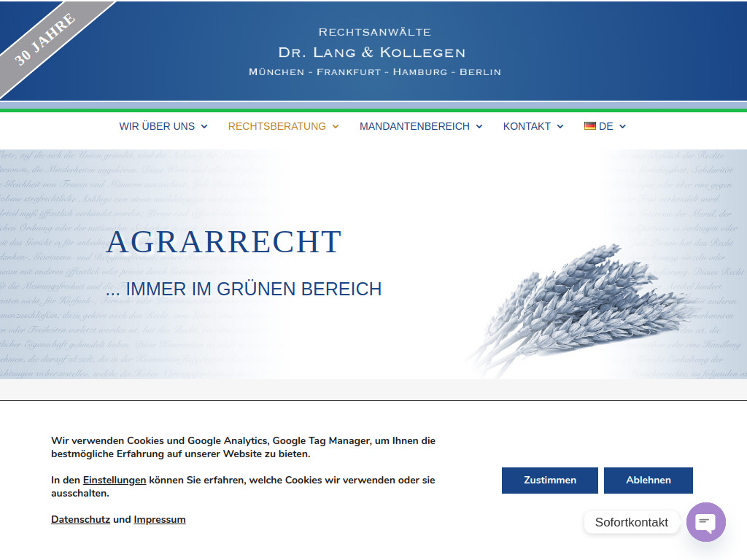Click the Sofortkontakt button
Viewport: 747px width, 560px height.
click(x=631, y=522)
